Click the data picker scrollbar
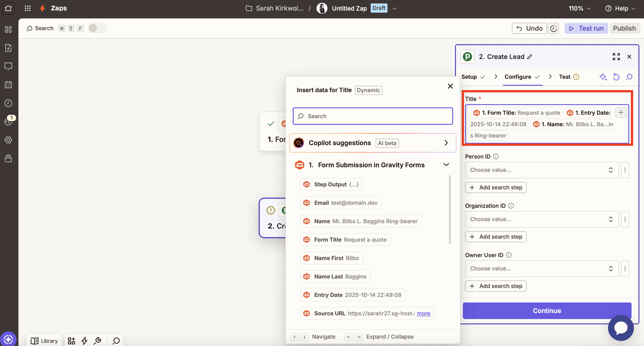The width and height of the screenshot is (644, 346). click(x=450, y=209)
